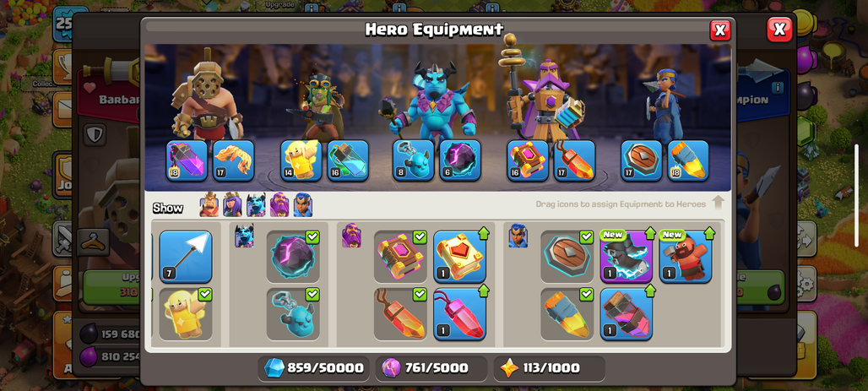Pick the level 7 giant arrow equipment
The image size is (868, 391).
pos(186,257)
